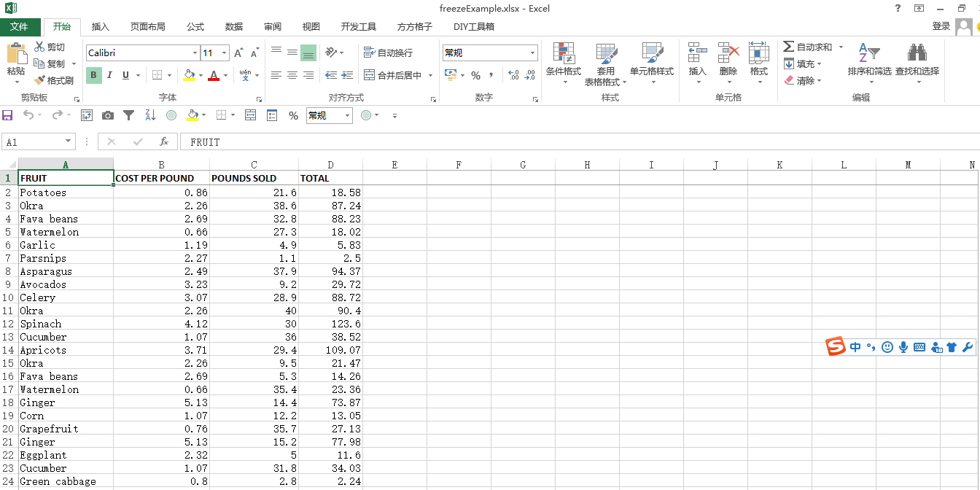Click the camera icon in the quick access toolbar
The width and height of the screenshot is (980, 490).
[108, 115]
